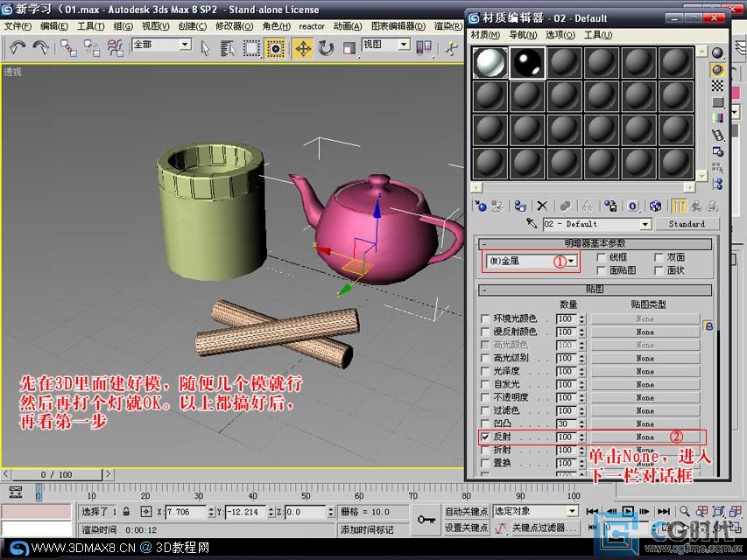
Task: Select the white material sample sphere
Action: tap(490, 63)
